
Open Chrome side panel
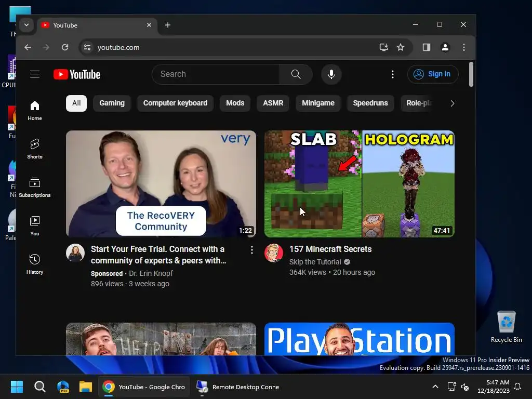coord(427,47)
